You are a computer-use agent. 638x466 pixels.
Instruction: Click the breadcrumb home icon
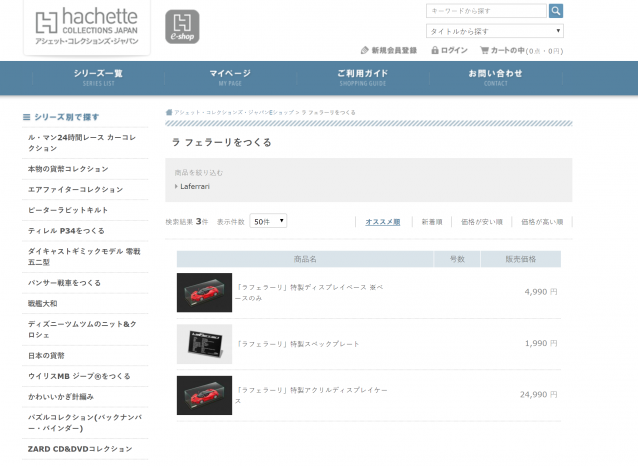point(169,112)
